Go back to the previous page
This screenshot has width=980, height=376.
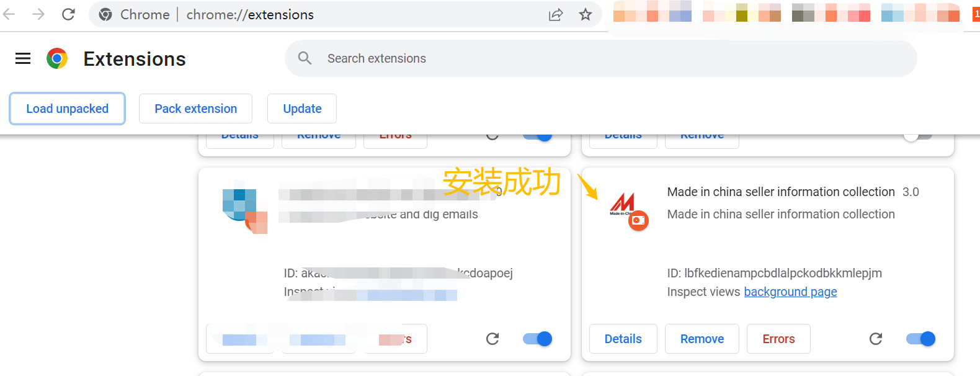click(9, 14)
